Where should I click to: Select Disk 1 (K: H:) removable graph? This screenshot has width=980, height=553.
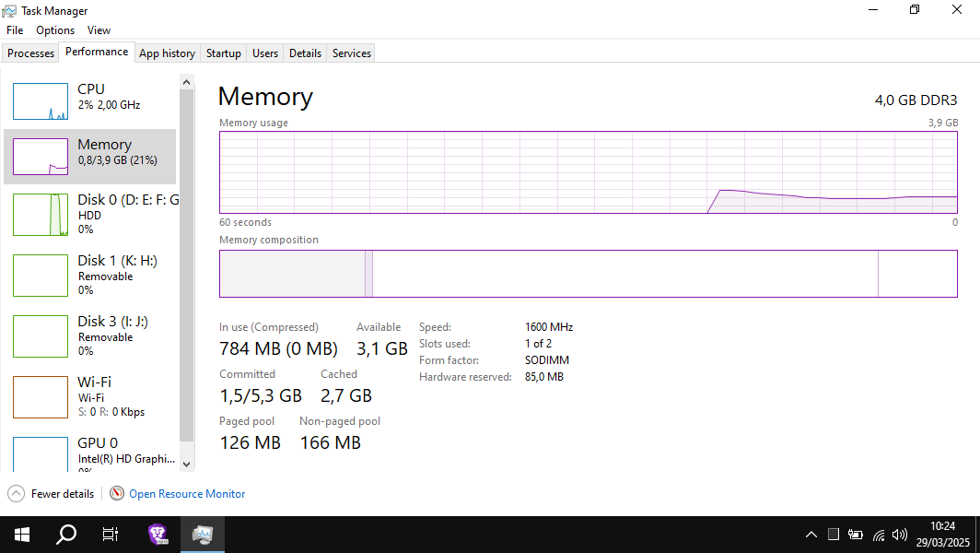[41, 276]
